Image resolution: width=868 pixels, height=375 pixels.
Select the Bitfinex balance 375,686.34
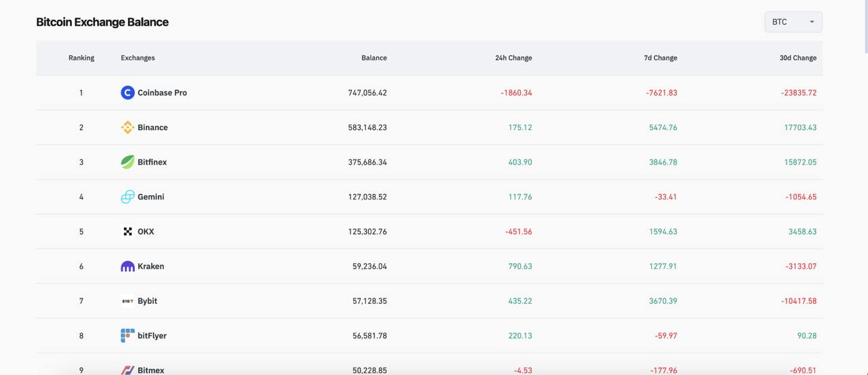pyautogui.click(x=368, y=161)
